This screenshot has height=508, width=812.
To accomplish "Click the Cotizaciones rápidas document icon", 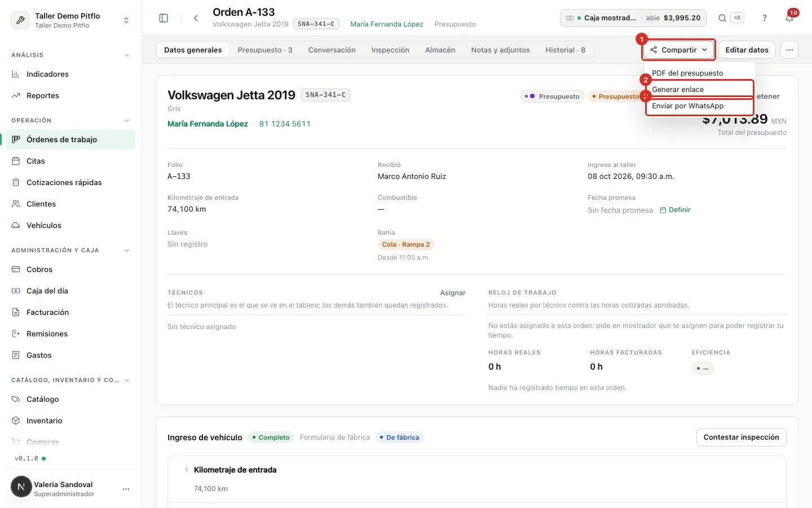I will click(x=16, y=182).
